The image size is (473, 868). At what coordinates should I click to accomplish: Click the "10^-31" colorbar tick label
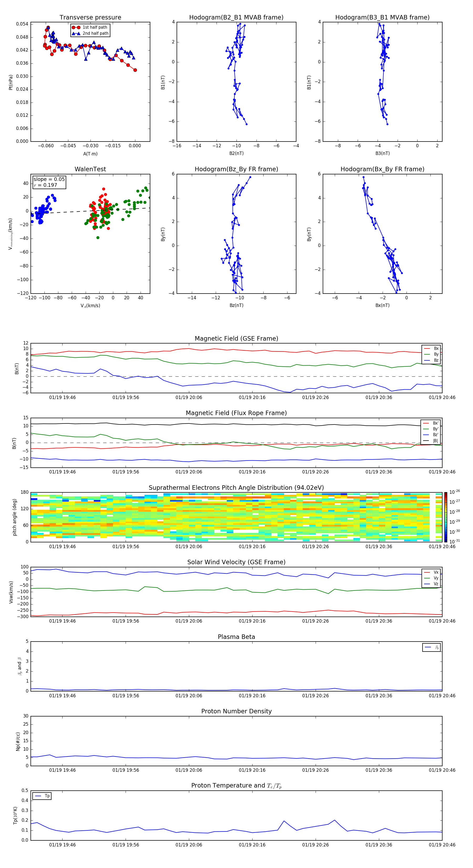[x=455, y=542]
